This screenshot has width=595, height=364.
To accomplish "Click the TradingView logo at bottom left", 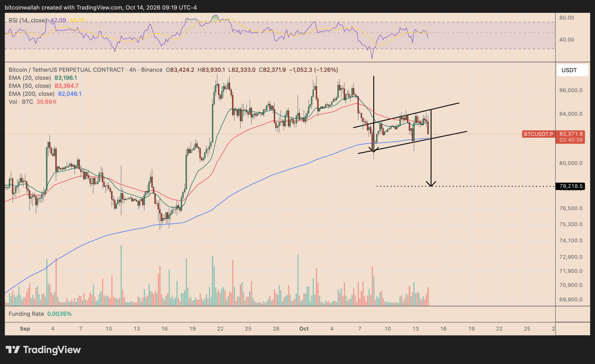I will click(x=43, y=350).
